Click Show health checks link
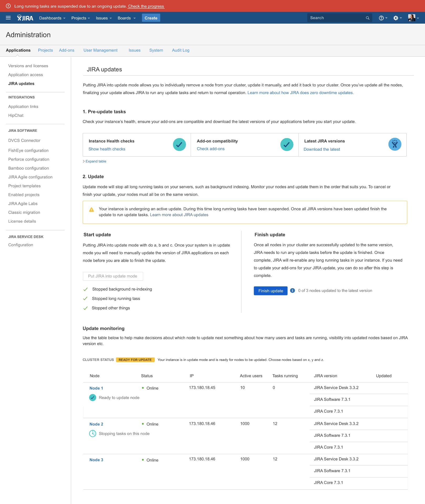Viewport: 425px width, 504px height. pos(107,149)
